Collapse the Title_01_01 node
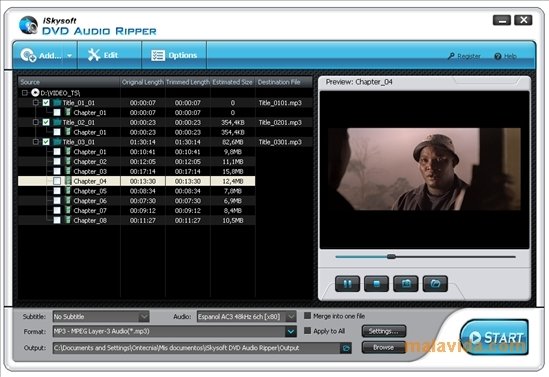 (x=36, y=103)
